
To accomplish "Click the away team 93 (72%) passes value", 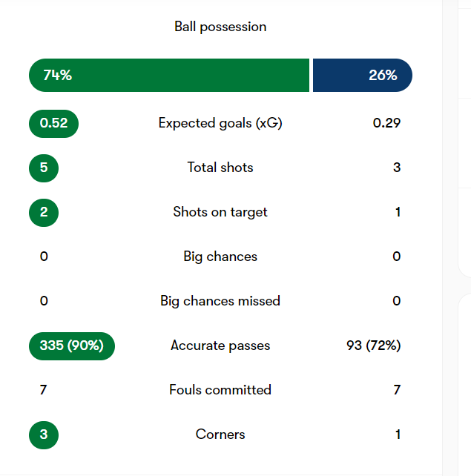I will coord(374,346).
